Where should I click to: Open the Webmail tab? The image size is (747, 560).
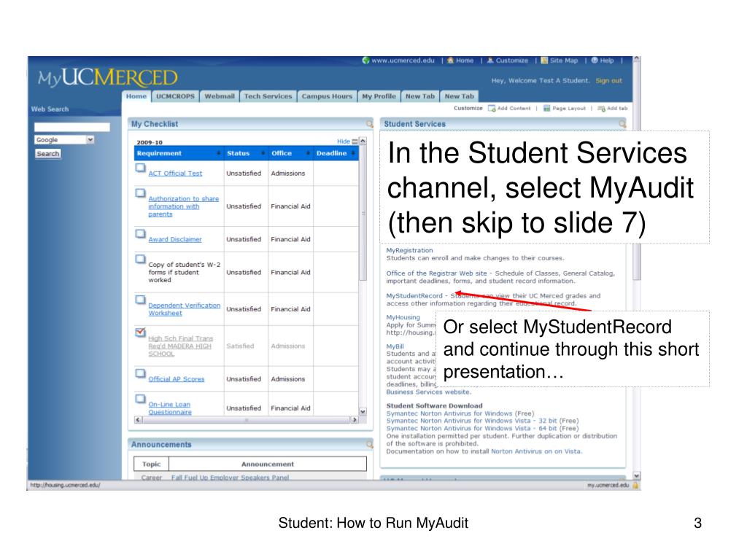pyautogui.click(x=220, y=96)
